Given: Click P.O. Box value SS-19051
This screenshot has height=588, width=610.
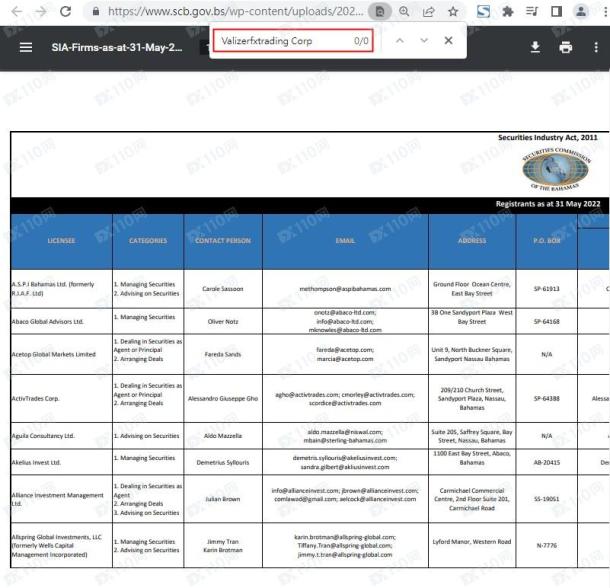Looking at the screenshot, I should click(547, 499).
